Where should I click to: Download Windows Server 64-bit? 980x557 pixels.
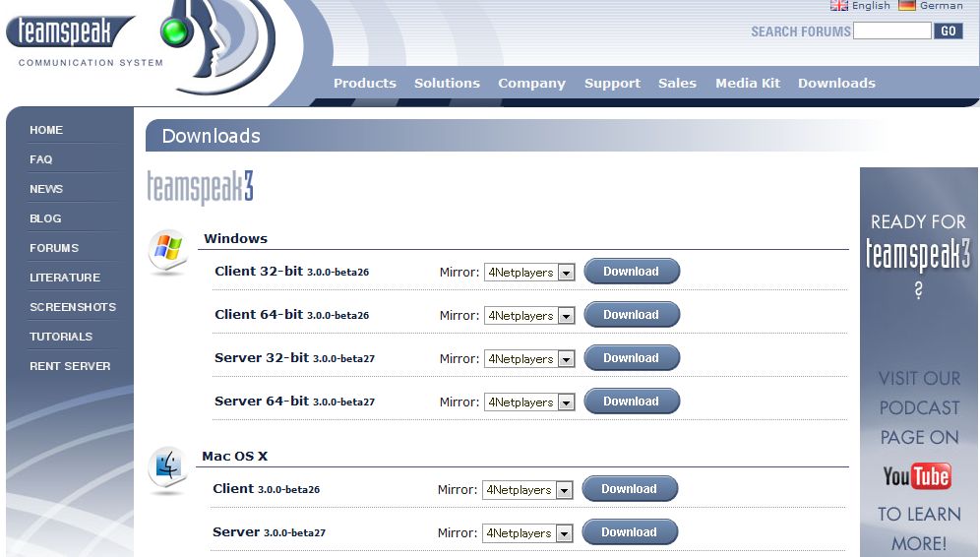click(x=632, y=401)
